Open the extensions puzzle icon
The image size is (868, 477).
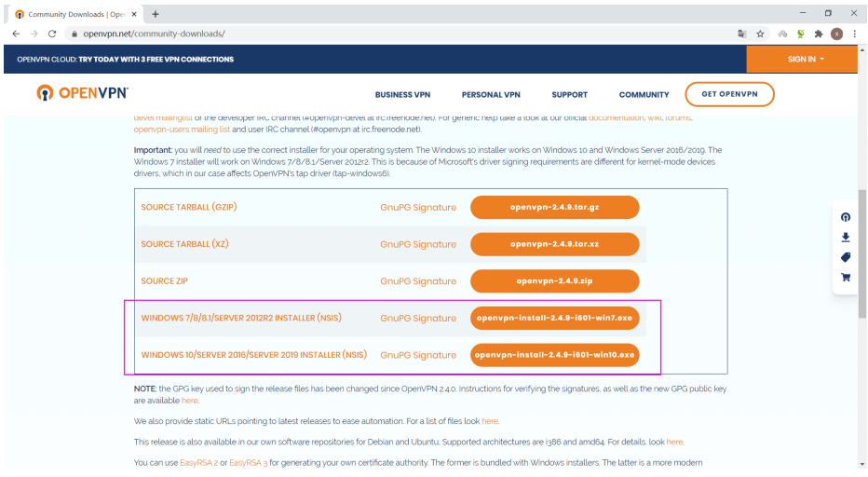coord(819,34)
